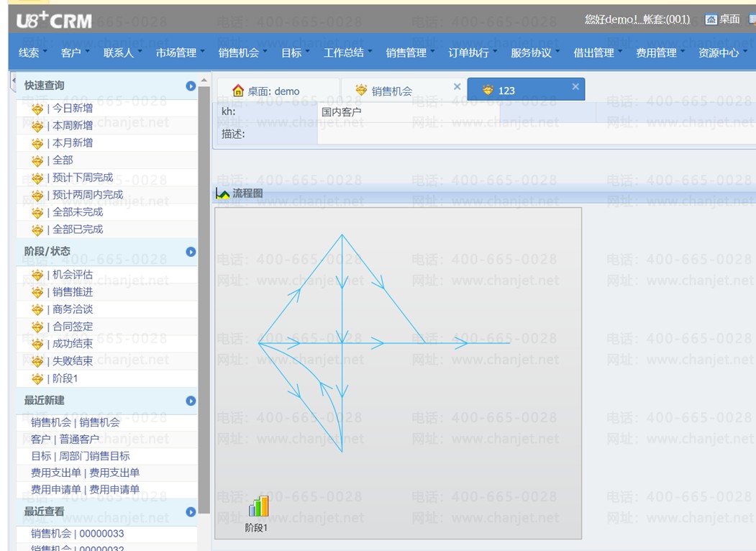
Task: Click the 商务洽谈 stage icon
Action: click(37, 310)
